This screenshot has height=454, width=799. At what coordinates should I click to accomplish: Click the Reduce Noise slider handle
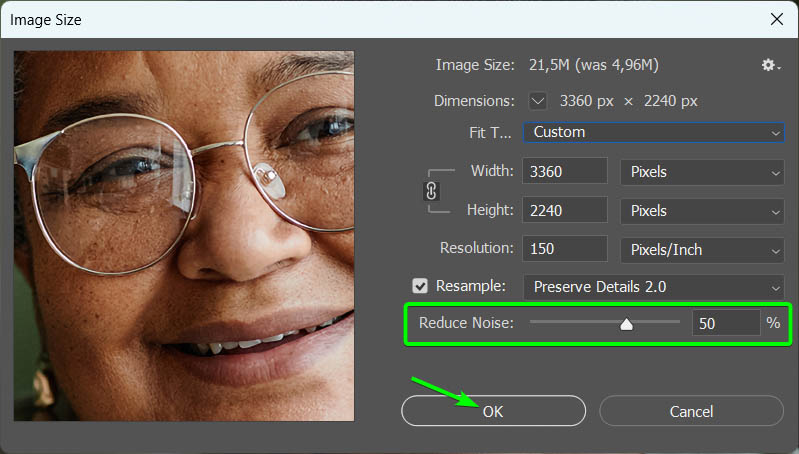pyautogui.click(x=626, y=325)
